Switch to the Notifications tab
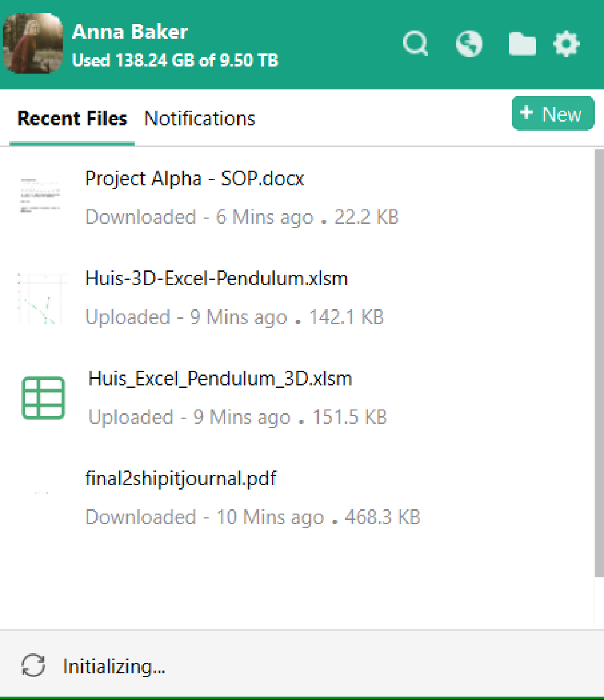604x700 pixels. [200, 118]
